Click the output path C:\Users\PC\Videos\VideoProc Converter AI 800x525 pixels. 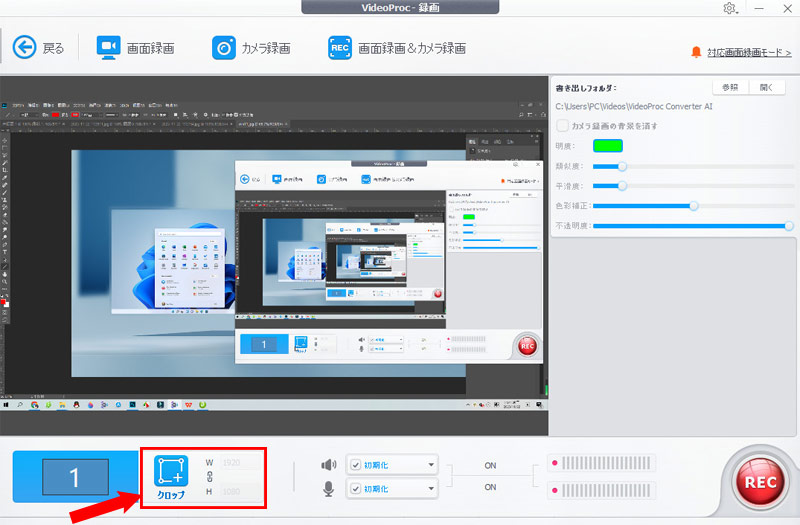click(634, 107)
